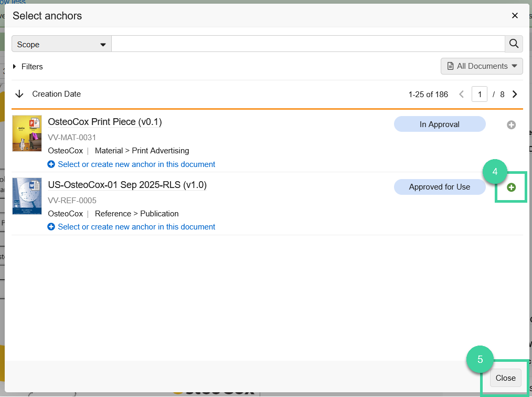Image resolution: width=532 pixels, height=397 pixels.
Task: Select or create new anchor in OsteoCox Print Piece
Action: 136,164
